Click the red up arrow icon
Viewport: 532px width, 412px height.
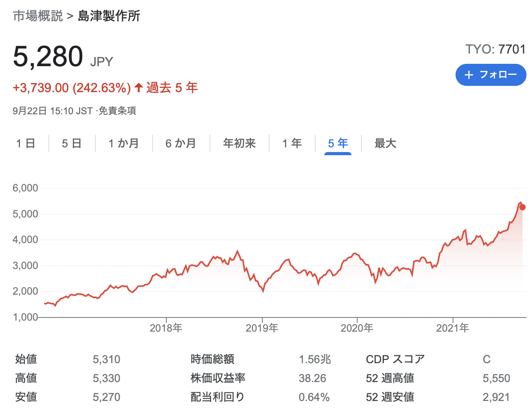point(138,87)
